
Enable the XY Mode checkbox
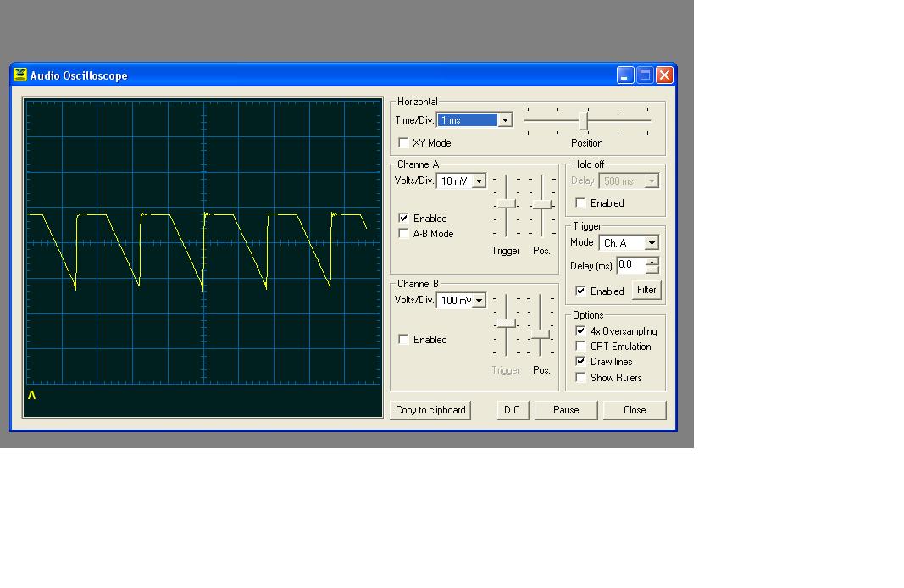(403, 142)
